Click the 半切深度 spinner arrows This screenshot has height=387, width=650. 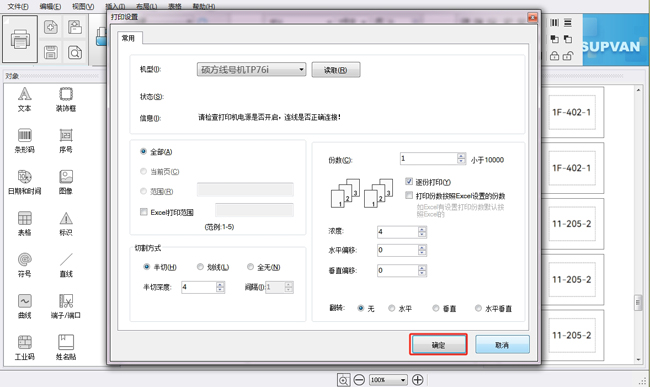tap(220, 287)
